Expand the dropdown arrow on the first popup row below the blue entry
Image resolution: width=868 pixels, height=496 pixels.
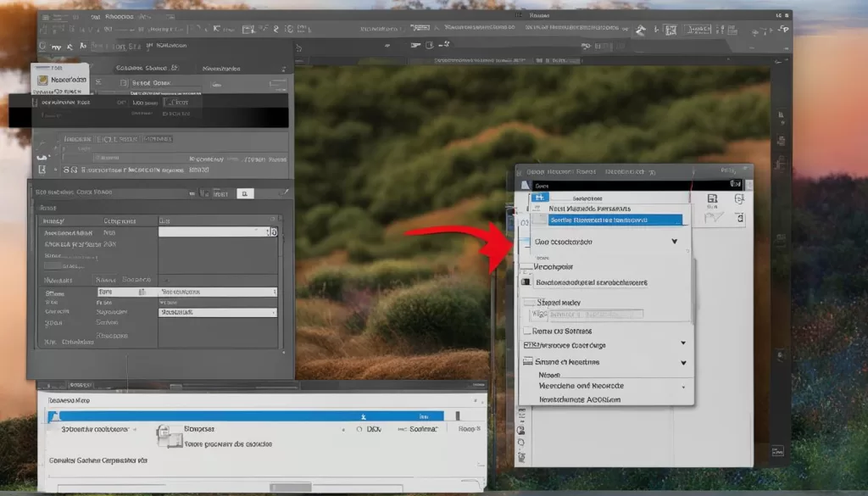(674, 242)
